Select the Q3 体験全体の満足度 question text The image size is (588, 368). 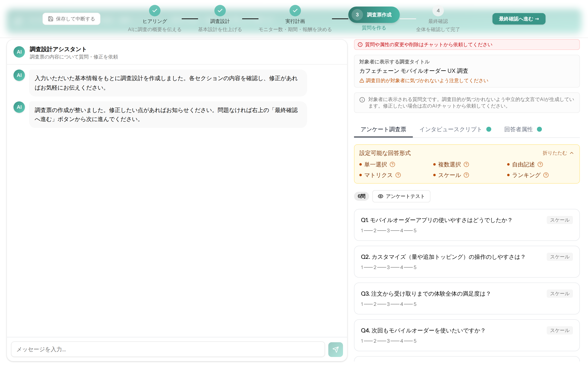[425, 294]
